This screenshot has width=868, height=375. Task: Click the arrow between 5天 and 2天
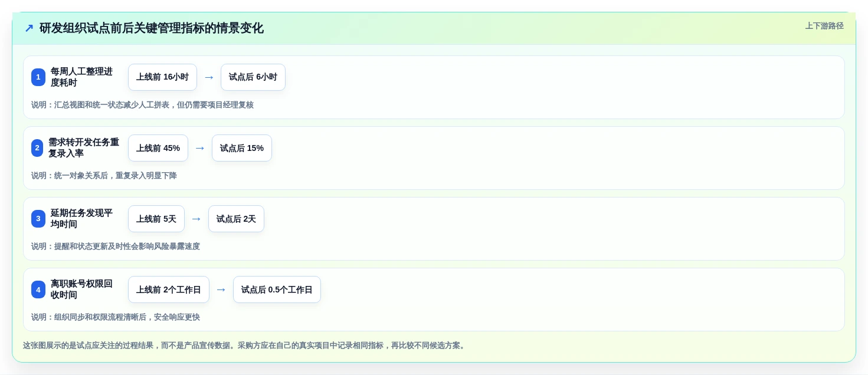point(196,219)
